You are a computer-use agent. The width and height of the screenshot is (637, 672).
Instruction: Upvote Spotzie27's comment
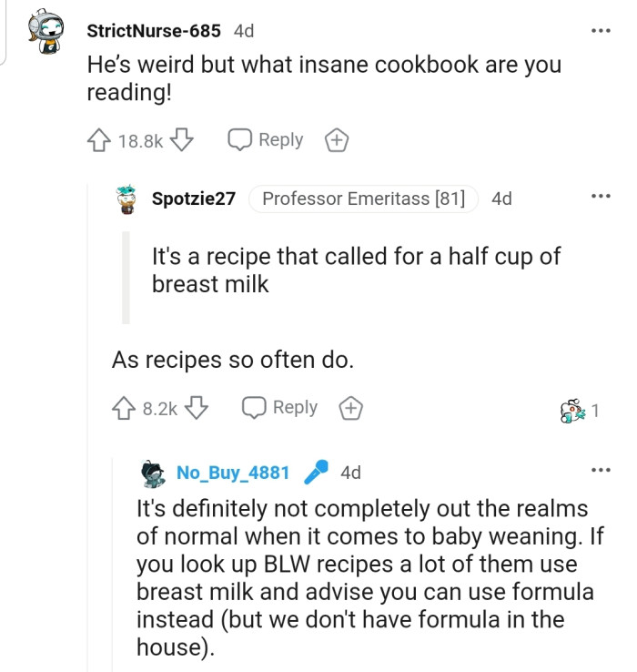pos(125,408)
